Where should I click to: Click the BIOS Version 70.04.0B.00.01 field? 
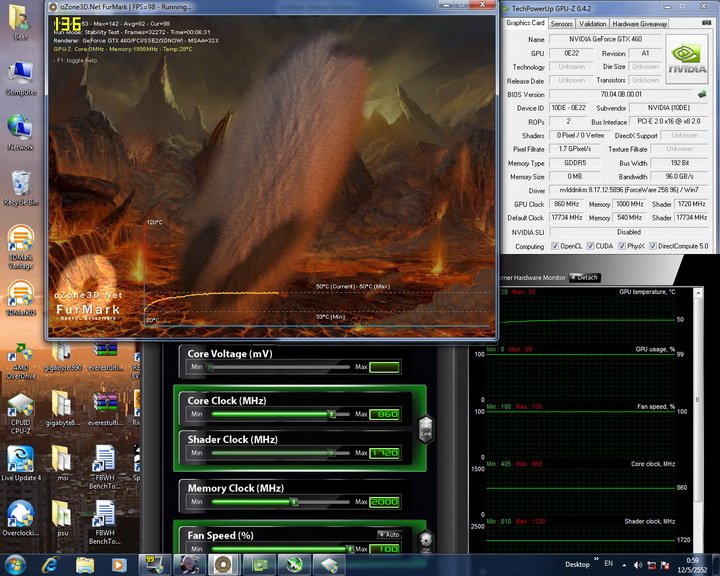pos(621,94)
